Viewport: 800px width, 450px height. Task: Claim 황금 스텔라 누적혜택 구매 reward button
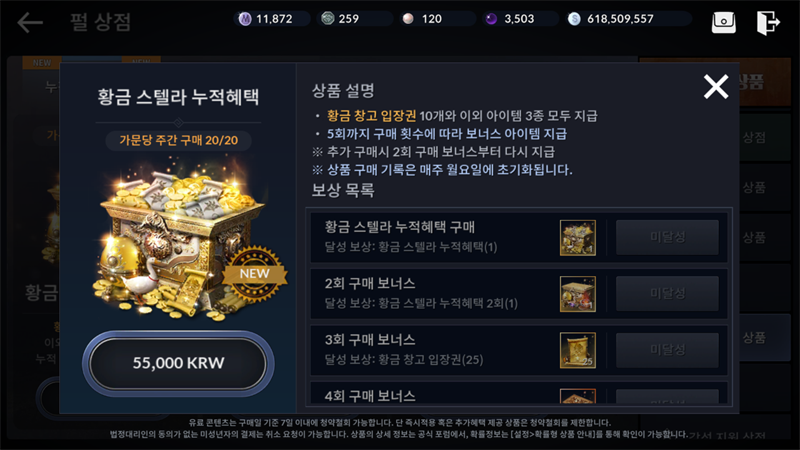667,237
